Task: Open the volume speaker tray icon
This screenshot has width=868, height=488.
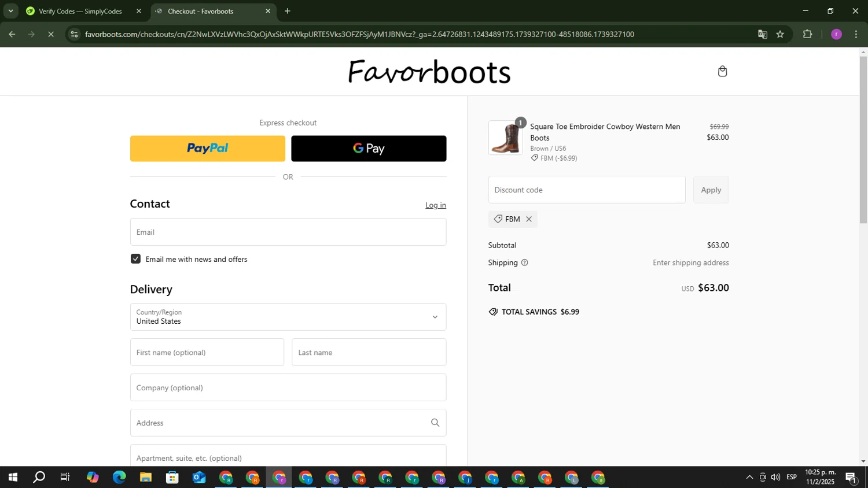Action: (775, 477)
